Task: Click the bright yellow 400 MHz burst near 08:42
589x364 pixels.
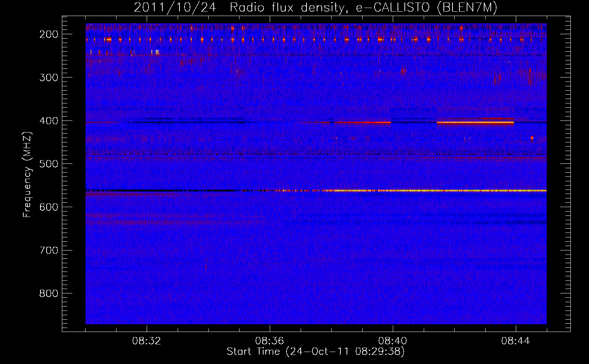Action: pos(475,123)
